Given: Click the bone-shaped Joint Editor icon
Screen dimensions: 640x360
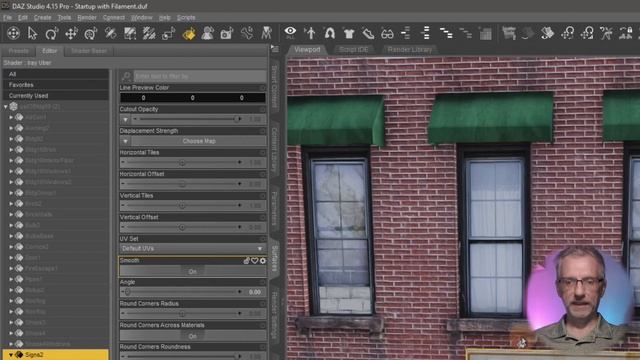Looking at the screenshot, I should [247, 33].
